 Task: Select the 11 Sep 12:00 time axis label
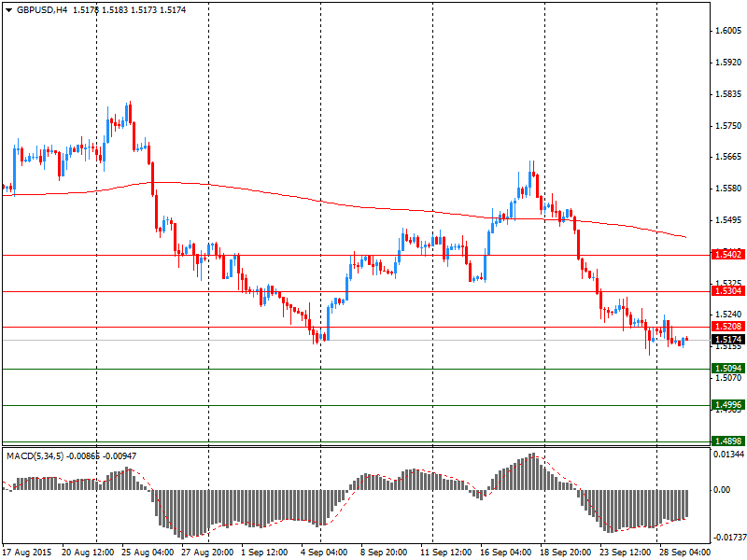tap(446, 553)
